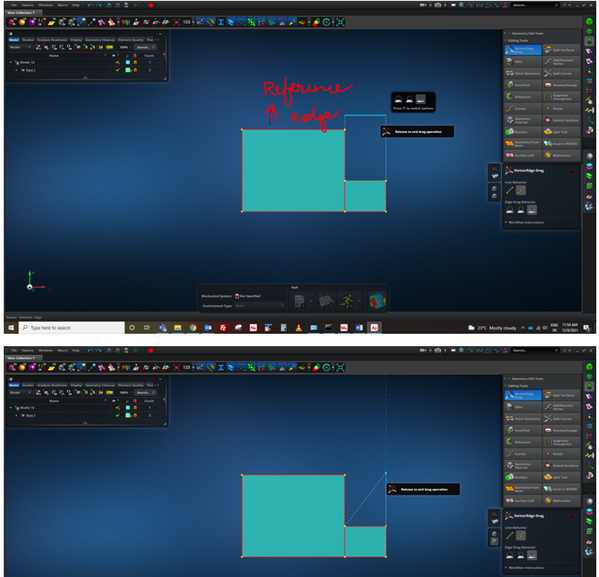Screen dimensions: 599x577
Task: Launch the red macro record button in upper screenshot
Action: coord(151,5)
